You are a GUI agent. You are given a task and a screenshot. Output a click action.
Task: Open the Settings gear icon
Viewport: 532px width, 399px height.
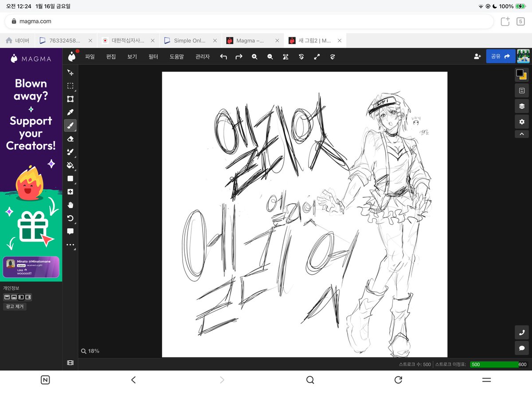(522, 122)
